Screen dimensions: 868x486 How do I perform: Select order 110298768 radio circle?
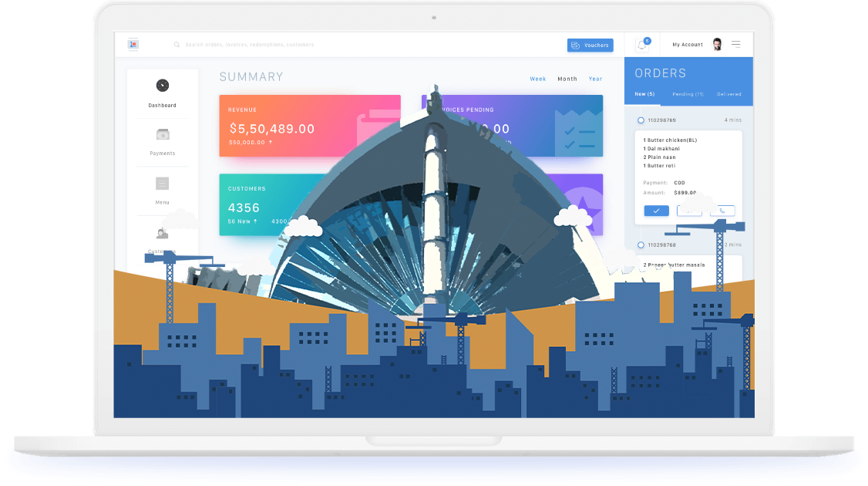[x=641, y=245]
